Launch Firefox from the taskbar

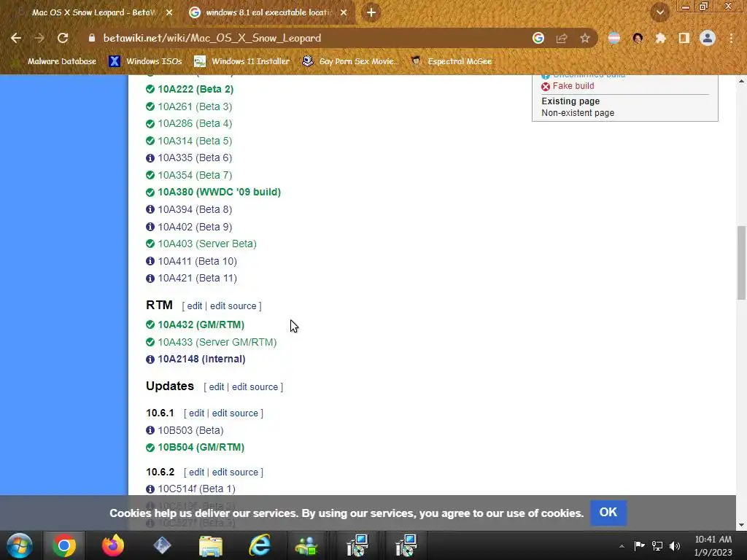(x=113, y=545)
